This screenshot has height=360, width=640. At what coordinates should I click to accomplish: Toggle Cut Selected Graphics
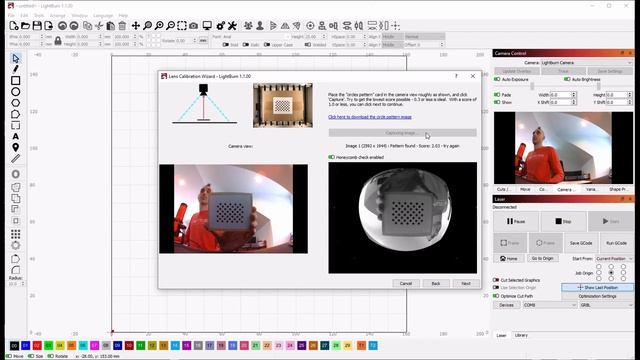click(x=496, y=280)
